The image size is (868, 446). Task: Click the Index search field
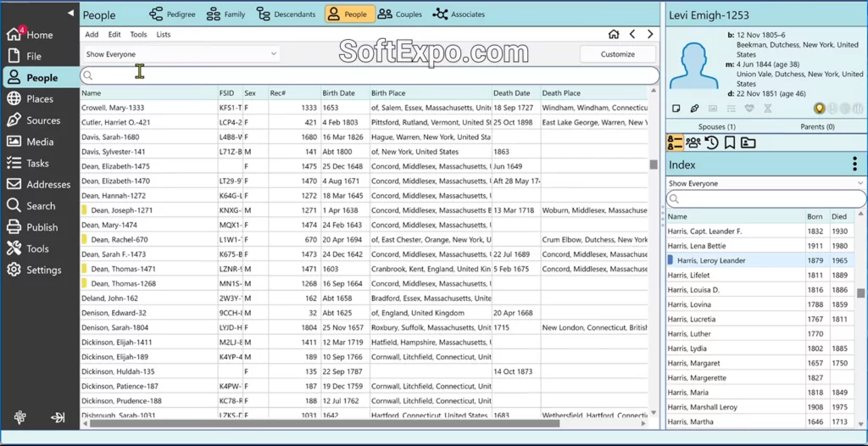point(766,199)
